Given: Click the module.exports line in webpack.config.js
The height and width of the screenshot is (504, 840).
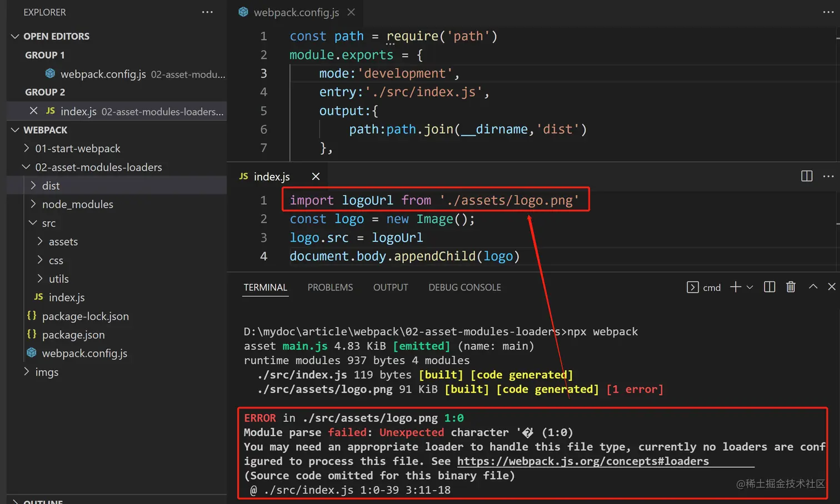Looking at the screenshot, I should coord(356,55).
